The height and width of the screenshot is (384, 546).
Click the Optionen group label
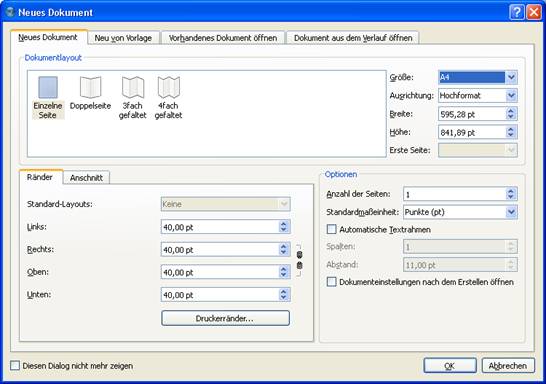tap(341, 174)
